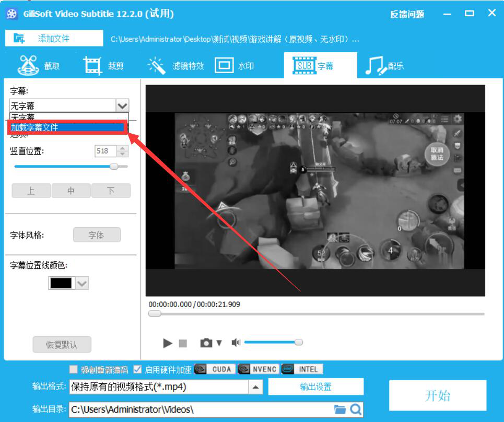504x422 pixels.
Task: Close the GiliSoft window
Action: pos(492,13)
